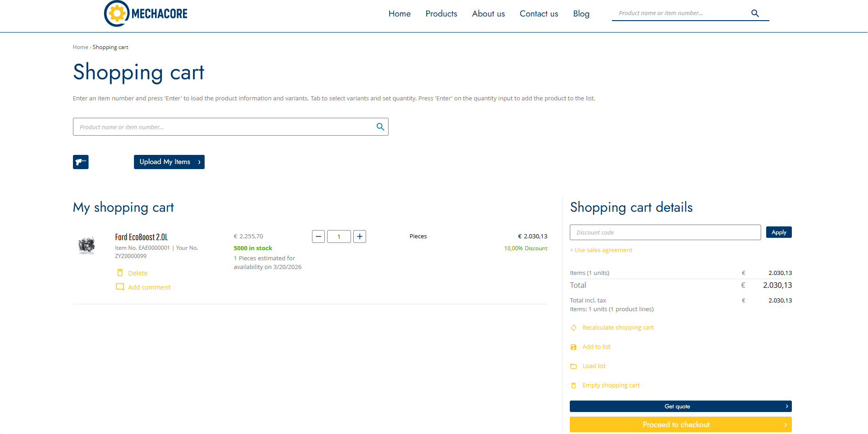Image resolution: width=868 pixels, height=434 pixels.
Task: Open the Blog menu item
Action: pos(581,14)
